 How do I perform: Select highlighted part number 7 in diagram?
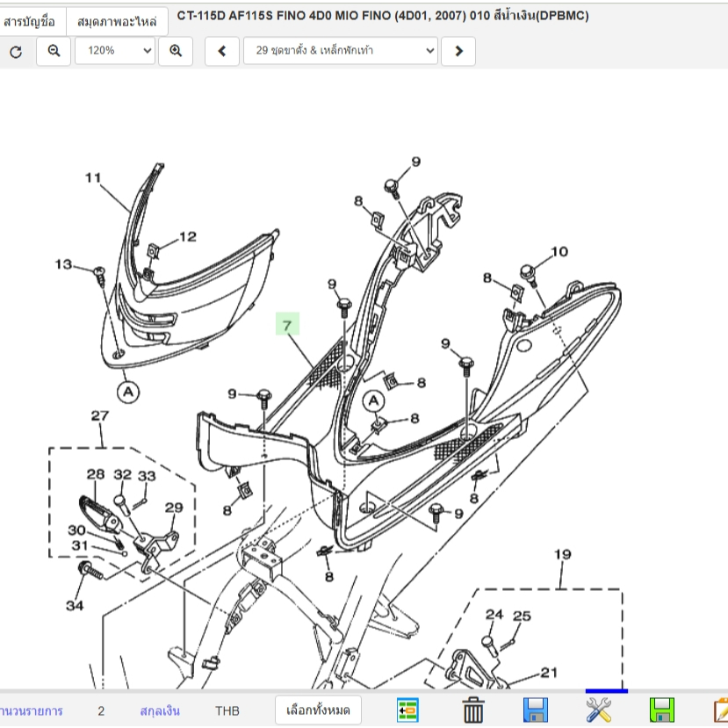pos(287,325)
